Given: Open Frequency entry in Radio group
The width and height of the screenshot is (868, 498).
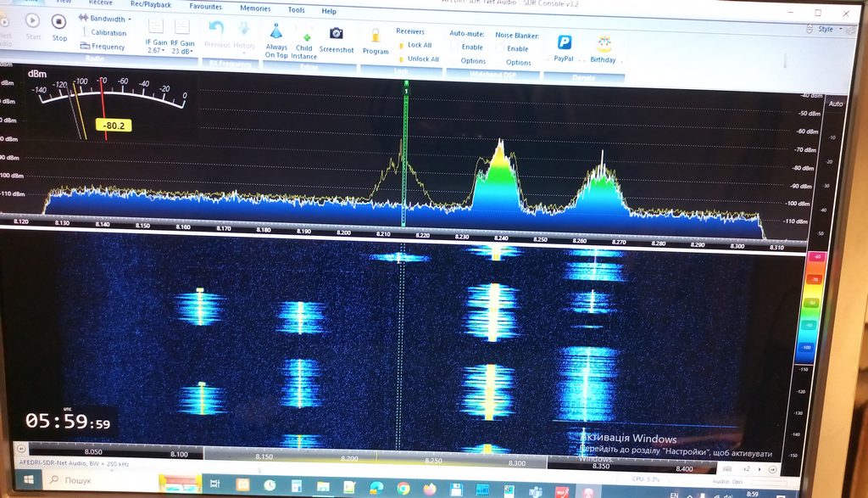Looking at the screenshot, I should click(103, 47).
